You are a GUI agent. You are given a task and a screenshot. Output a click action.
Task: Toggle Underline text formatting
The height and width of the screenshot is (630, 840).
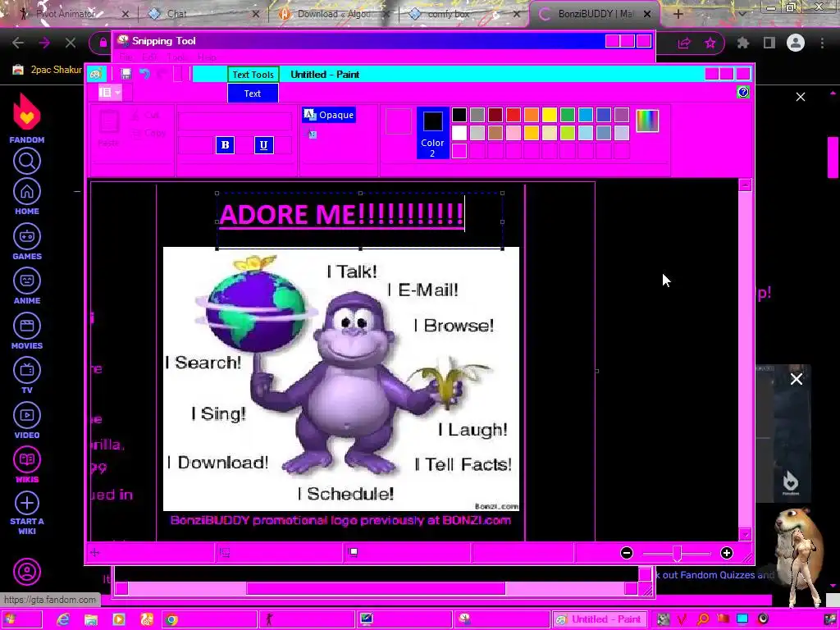tap(263, 144)
